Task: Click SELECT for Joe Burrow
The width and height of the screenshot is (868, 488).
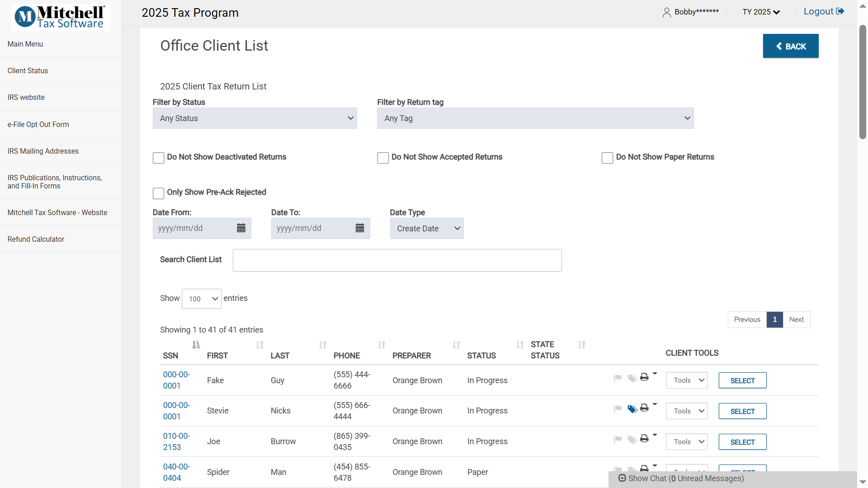Action: [742, 442]
